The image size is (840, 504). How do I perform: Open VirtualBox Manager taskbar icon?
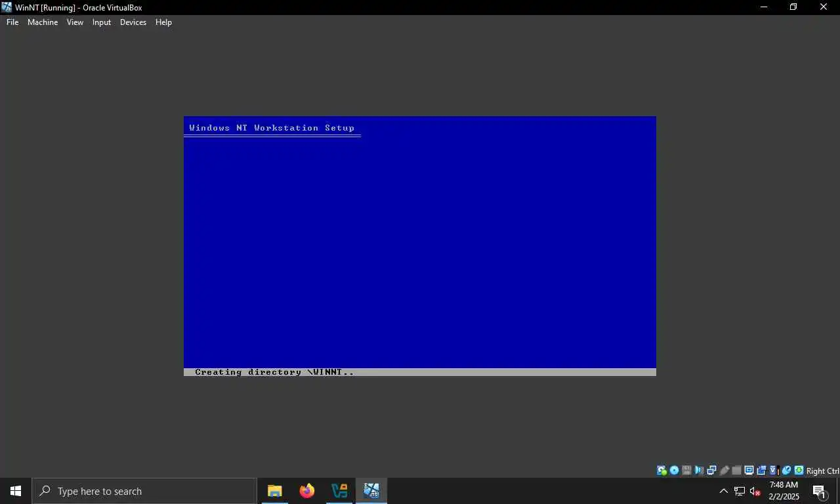click(339, 491)
